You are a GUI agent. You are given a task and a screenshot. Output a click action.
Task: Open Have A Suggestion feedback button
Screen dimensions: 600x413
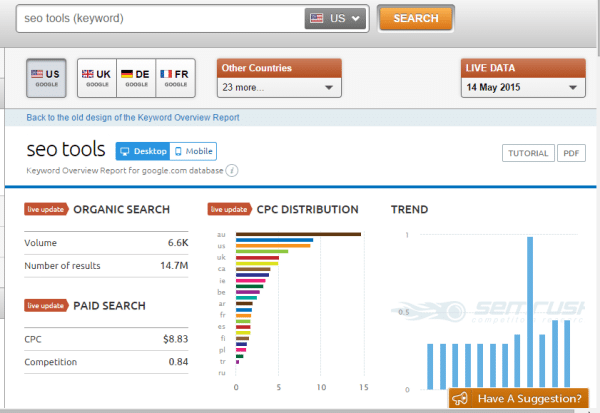coord(518,398)
